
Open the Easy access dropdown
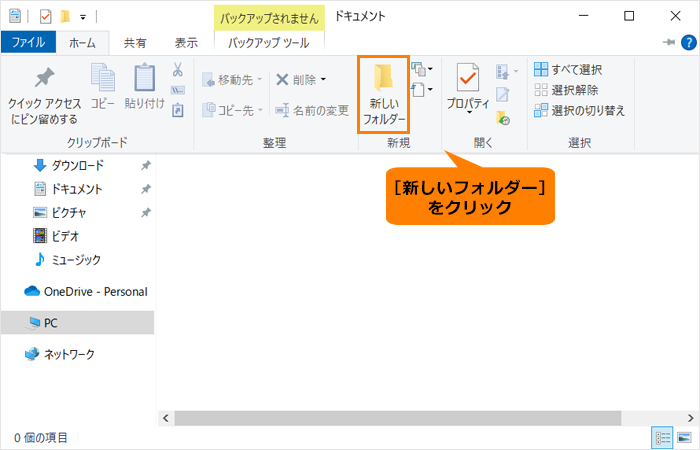pyautogui.click(x=422, y=90)
